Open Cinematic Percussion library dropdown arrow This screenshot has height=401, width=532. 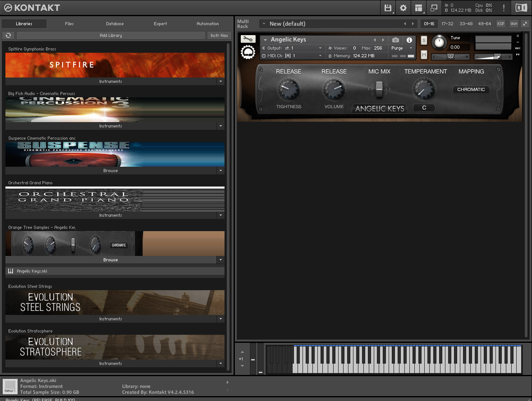(x=220, y=126)
